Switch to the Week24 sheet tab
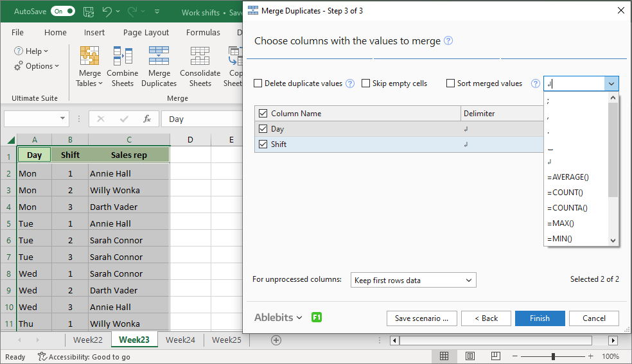This screenshot has height=364, width=632. tap(180, 340)
